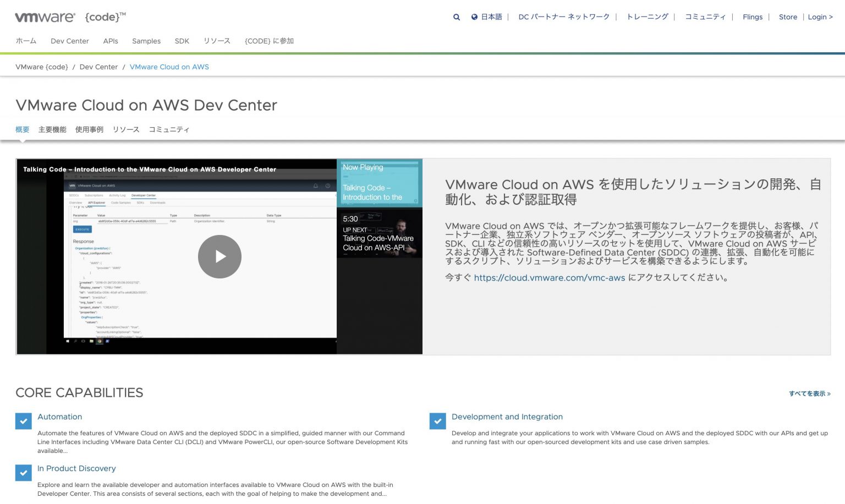Switch to the 使用事例 tab
This screenshot has height=504, width=845.
coord(89,129)
